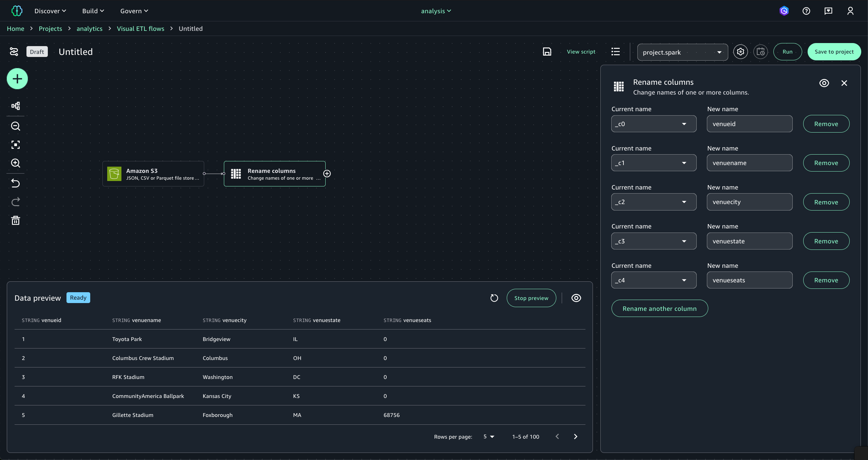
Task: Click Rename another column button
Action: tap(659, 308)
